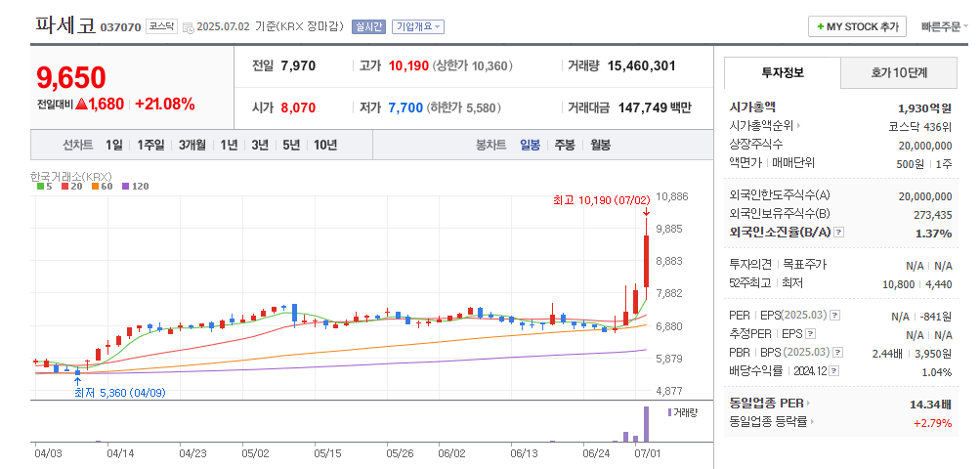Click the green 5-day moving average swatch
980x469 pixels.
pos(41,187)
